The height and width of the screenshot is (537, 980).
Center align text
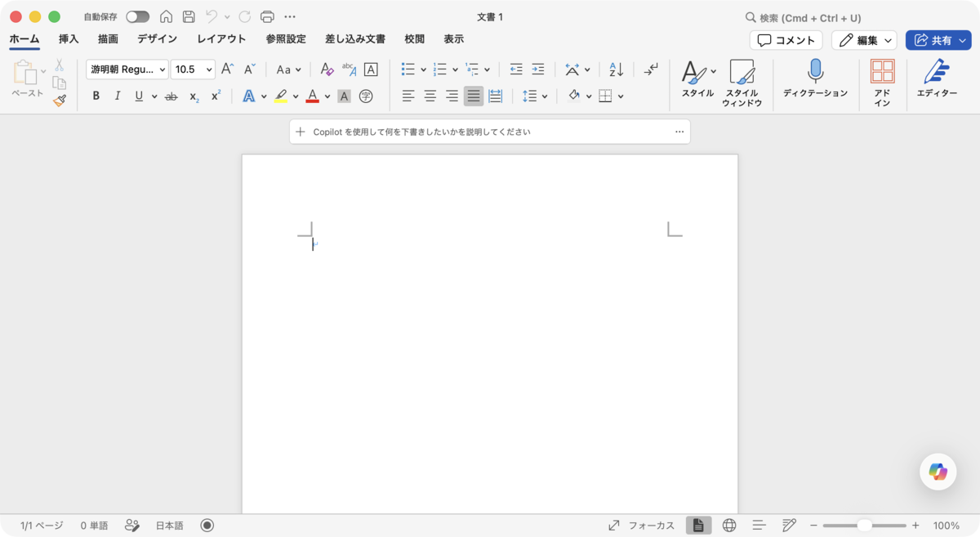tap(430, 96)
